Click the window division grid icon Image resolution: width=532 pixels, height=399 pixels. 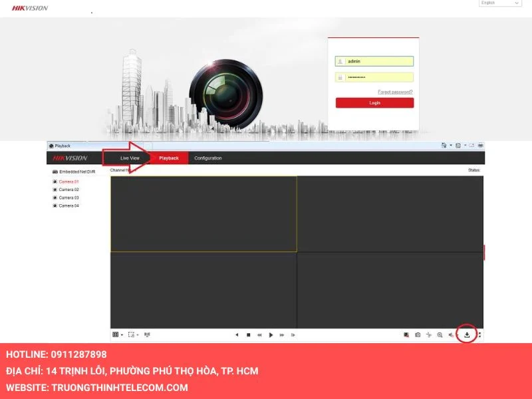115,334
